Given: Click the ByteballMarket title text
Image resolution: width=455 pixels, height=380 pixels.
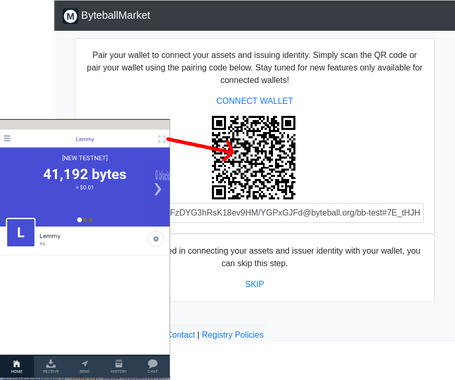Looking at the screenshot, I should [116, 15].
